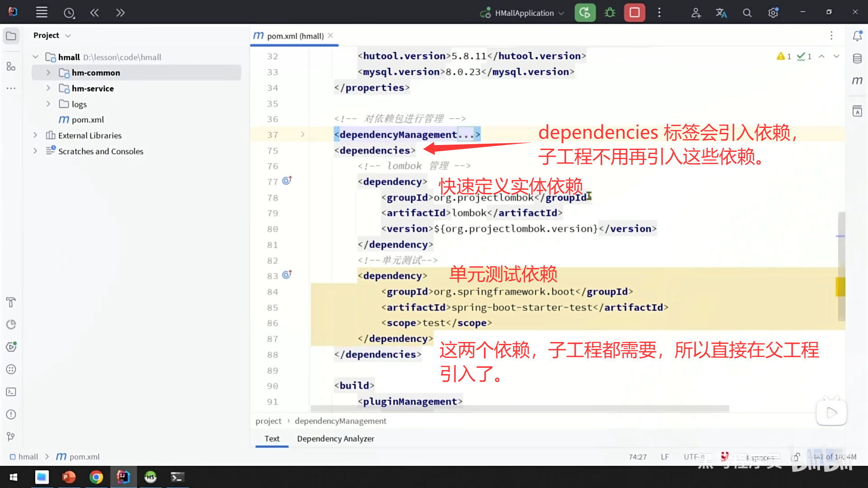
Task: Open the Database tool window
Action: [857, 58]
